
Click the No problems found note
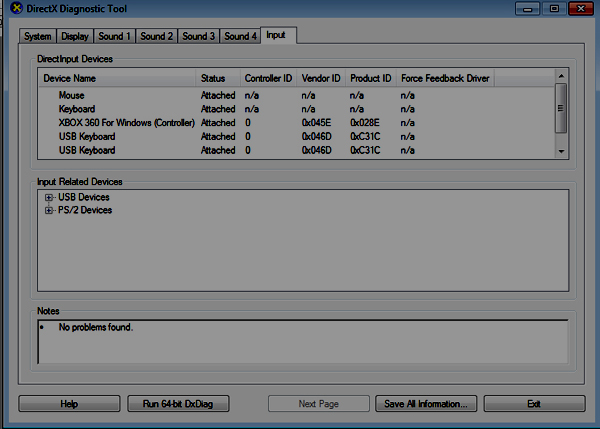[x=96, y=327]
